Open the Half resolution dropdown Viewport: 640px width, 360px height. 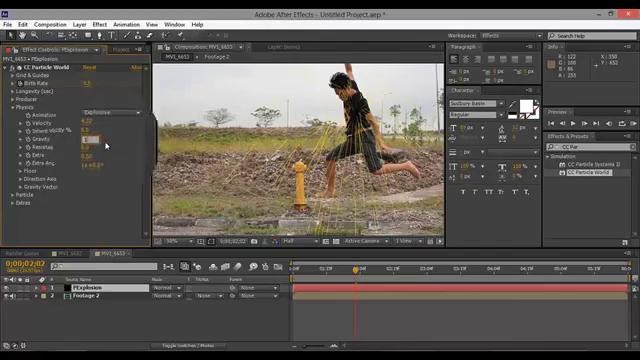tap(300, 241)
